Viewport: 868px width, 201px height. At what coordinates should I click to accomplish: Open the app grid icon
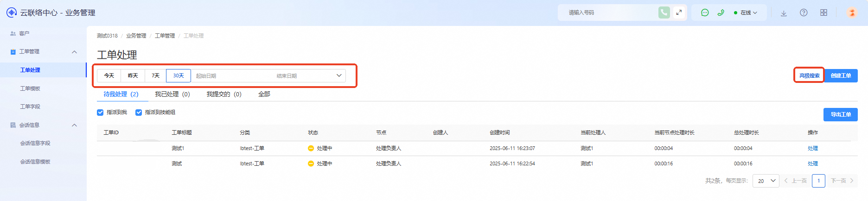pyautogui.click(x=823, y=13)
